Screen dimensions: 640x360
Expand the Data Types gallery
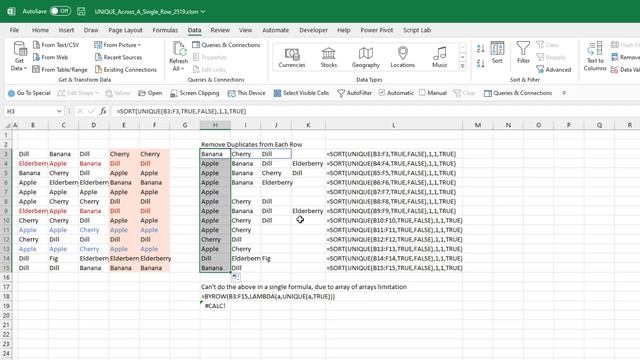click(462, 66)
